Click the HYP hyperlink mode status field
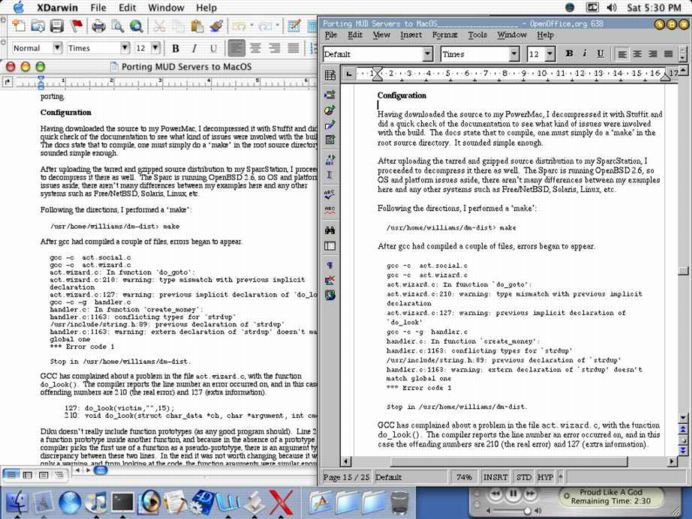Viewport: 692px width, 519px height. pyautogui.click(x=545, y=477)
